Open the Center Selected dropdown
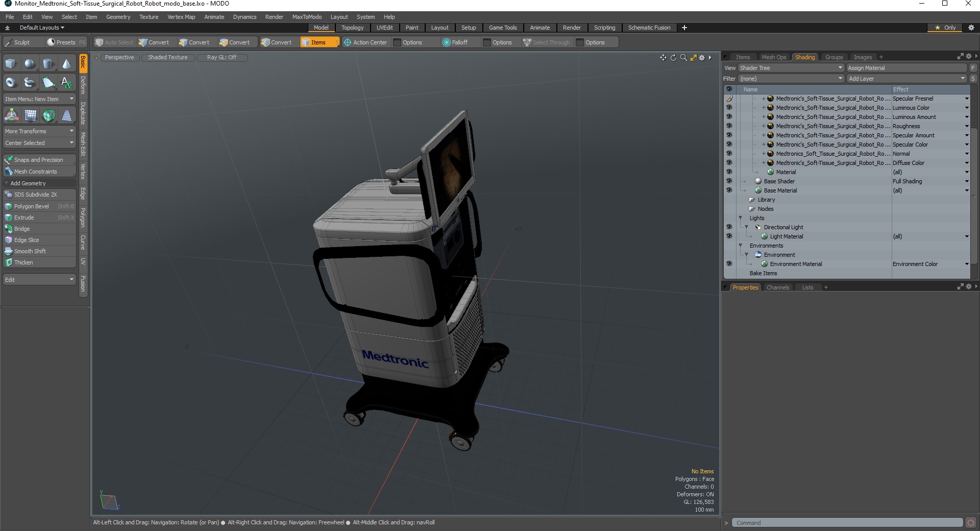980x531 pixels. (39, 143)
